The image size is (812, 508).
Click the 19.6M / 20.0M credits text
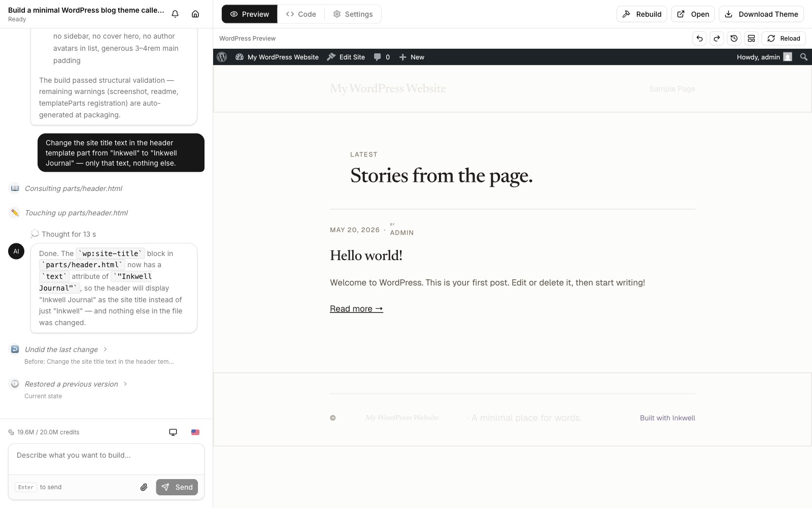point(48,432)
